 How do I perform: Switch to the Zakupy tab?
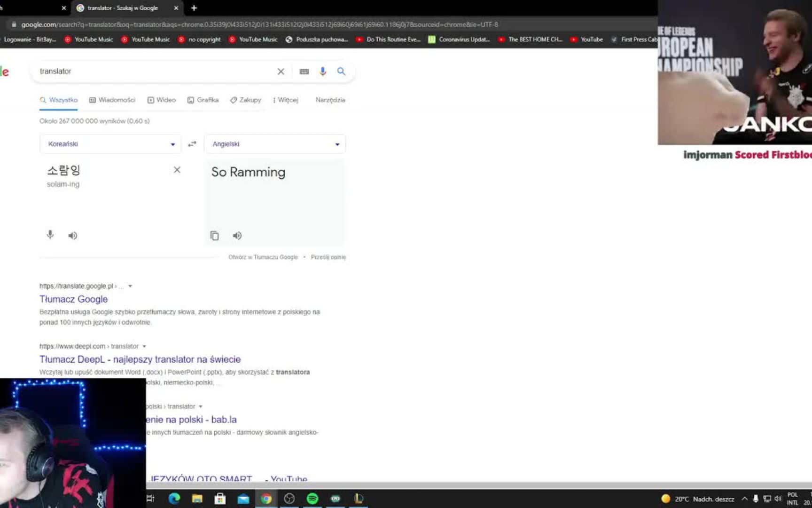click(246, 100)
